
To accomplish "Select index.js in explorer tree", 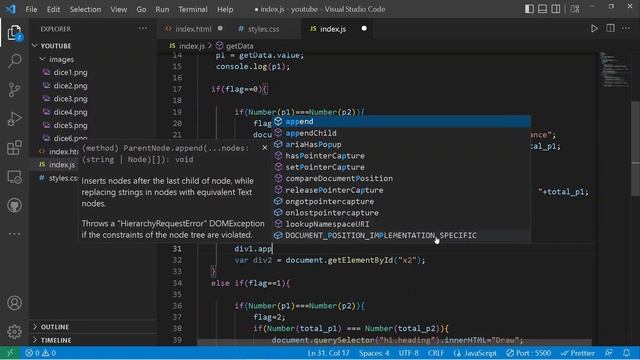I will (62, 164).
